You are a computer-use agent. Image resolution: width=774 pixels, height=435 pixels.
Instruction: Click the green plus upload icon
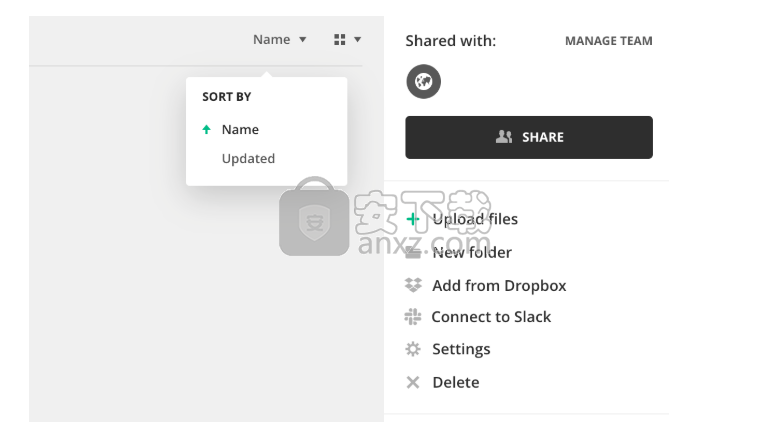click(413, 219)
